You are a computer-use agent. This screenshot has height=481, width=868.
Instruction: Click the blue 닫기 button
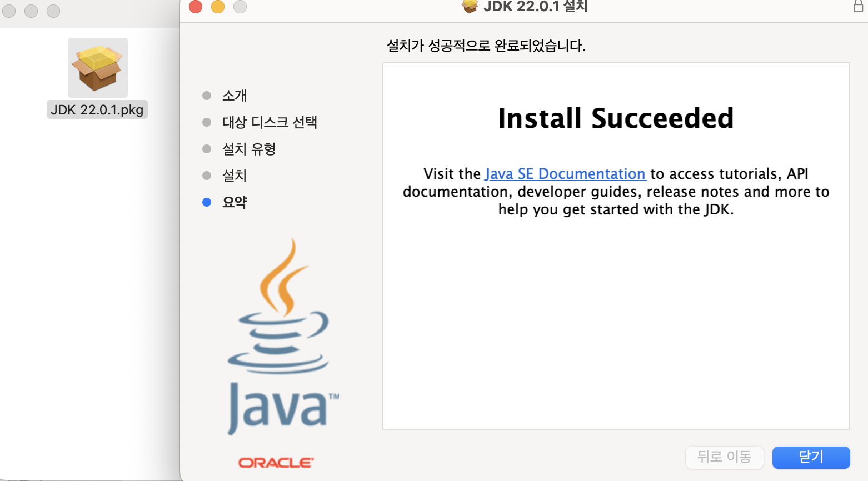(x=811, y=457)
